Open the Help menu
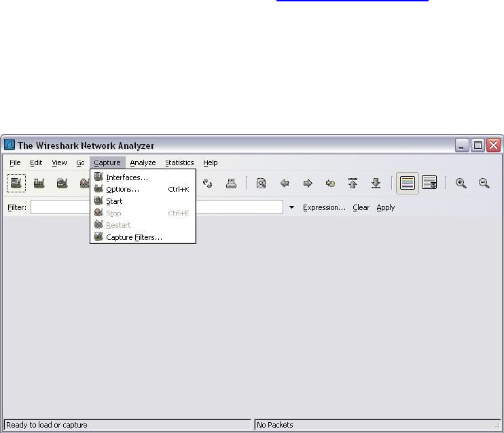This screenshot has width=504, height=433. [211, 162]
